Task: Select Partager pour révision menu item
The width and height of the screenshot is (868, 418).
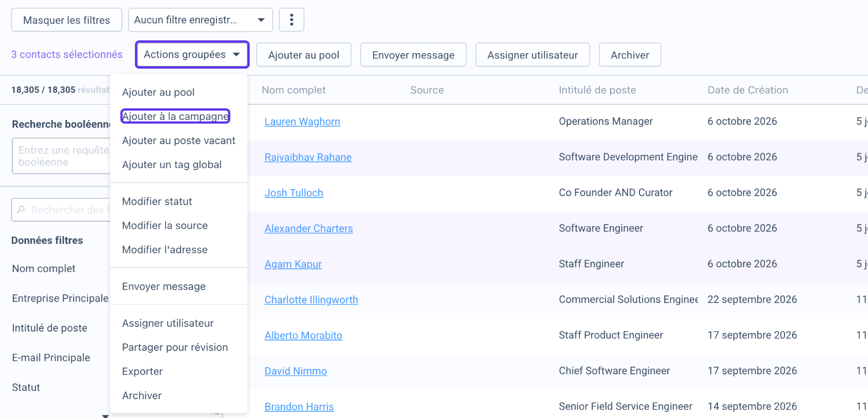Action: [x=175, y=347]
